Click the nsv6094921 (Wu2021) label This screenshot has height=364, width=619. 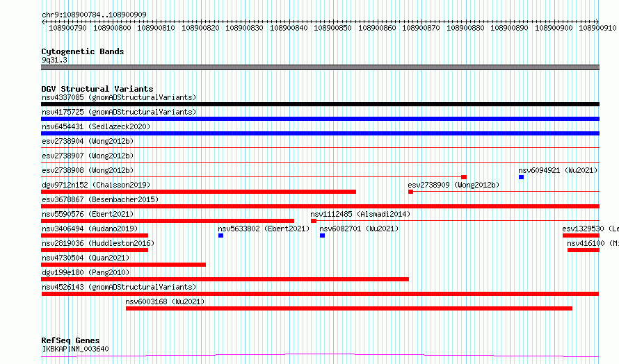(558, 170)
